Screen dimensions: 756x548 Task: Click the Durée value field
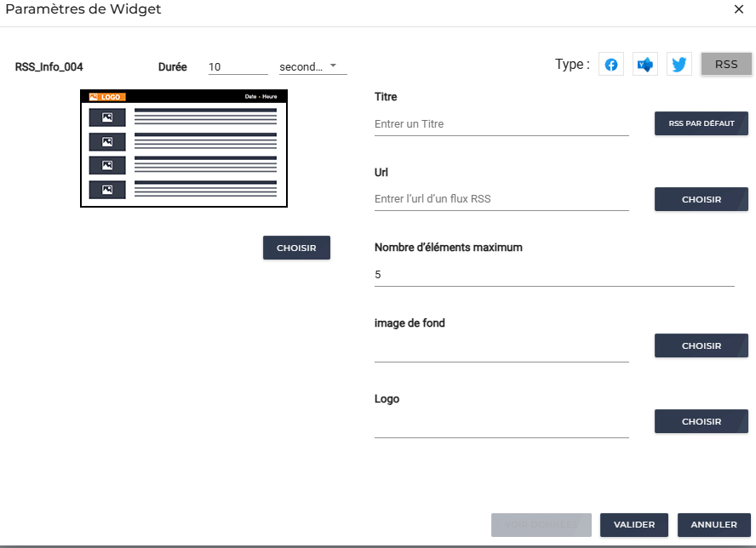[x=238, y=66]
